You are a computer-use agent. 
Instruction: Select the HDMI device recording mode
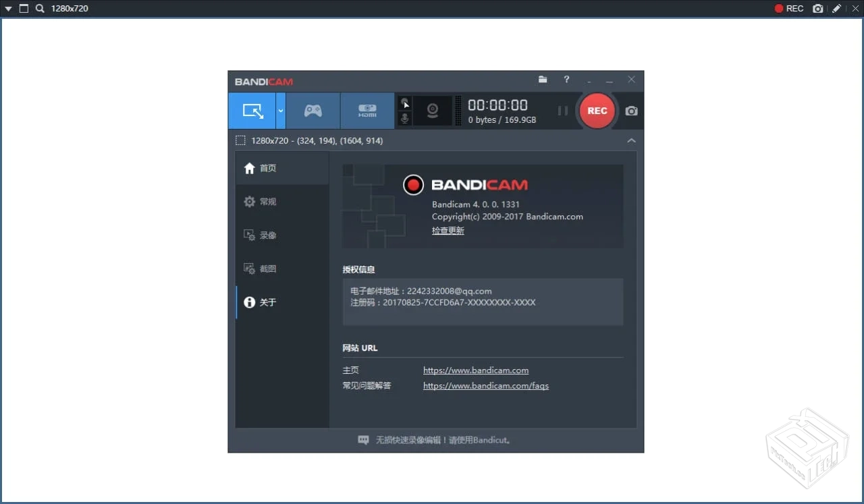(x=367, y=111)
